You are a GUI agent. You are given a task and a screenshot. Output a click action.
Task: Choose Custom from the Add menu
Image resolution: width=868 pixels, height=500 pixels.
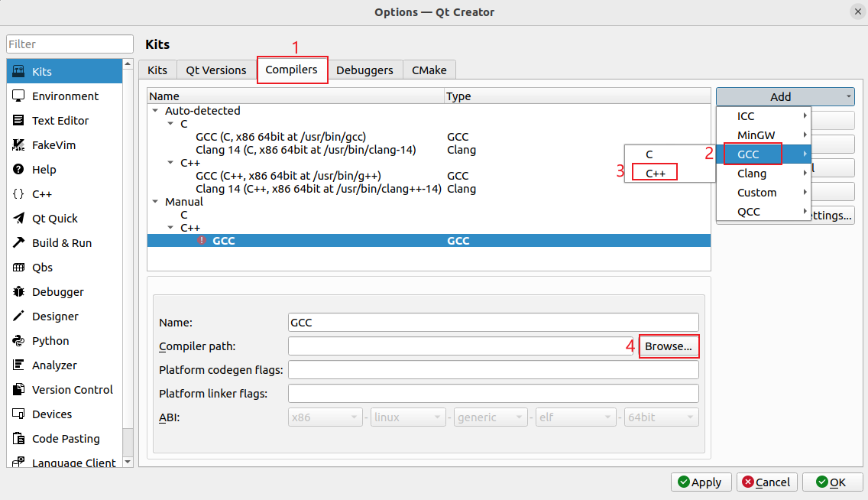764,193
